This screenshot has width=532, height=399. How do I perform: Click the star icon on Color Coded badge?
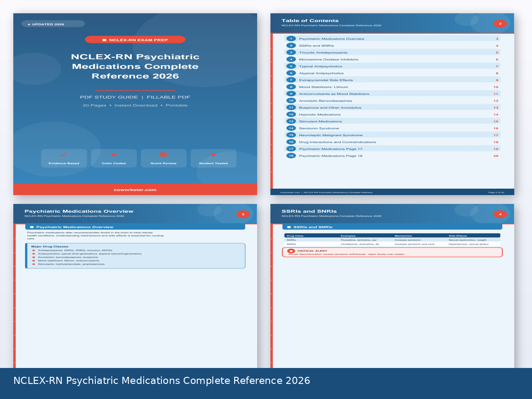point(113,155)
